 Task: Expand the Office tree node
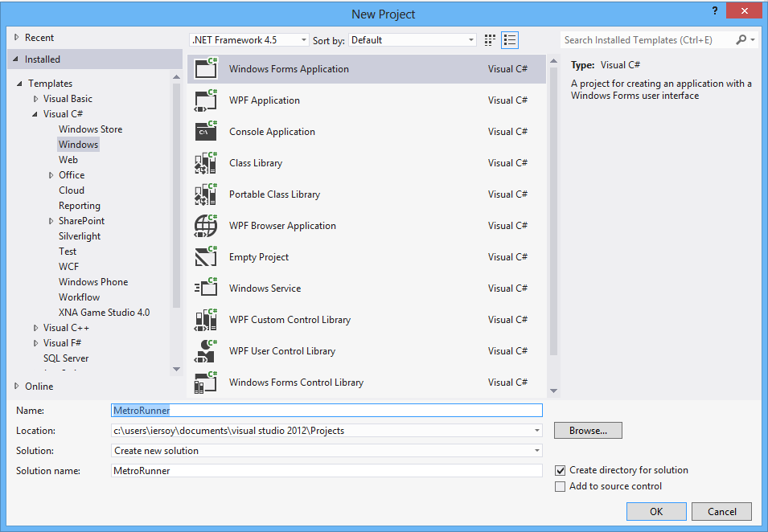51,175
